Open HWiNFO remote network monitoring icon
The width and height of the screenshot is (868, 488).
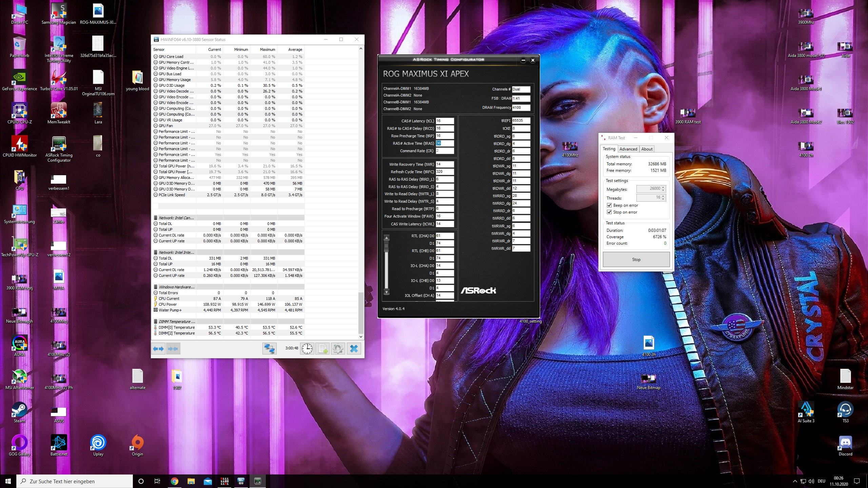pos(270,349)
